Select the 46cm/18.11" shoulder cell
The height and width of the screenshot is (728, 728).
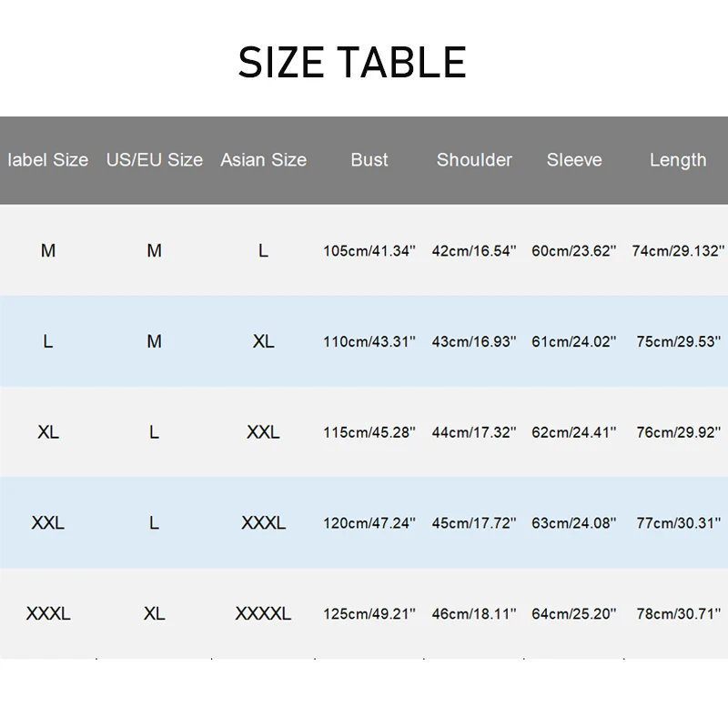pos(474,614)
